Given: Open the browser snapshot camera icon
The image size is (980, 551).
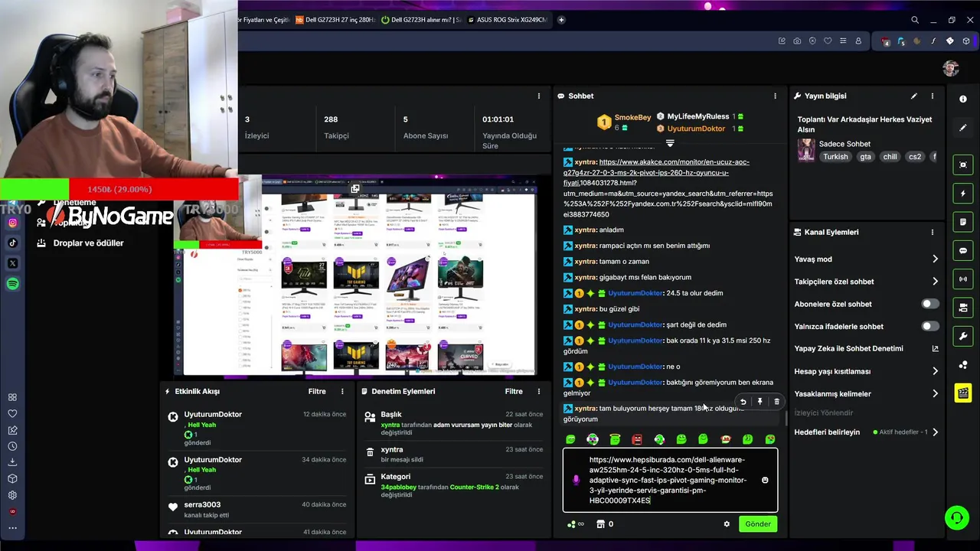Looking at the screenshot, I should [x=797, y=41].
